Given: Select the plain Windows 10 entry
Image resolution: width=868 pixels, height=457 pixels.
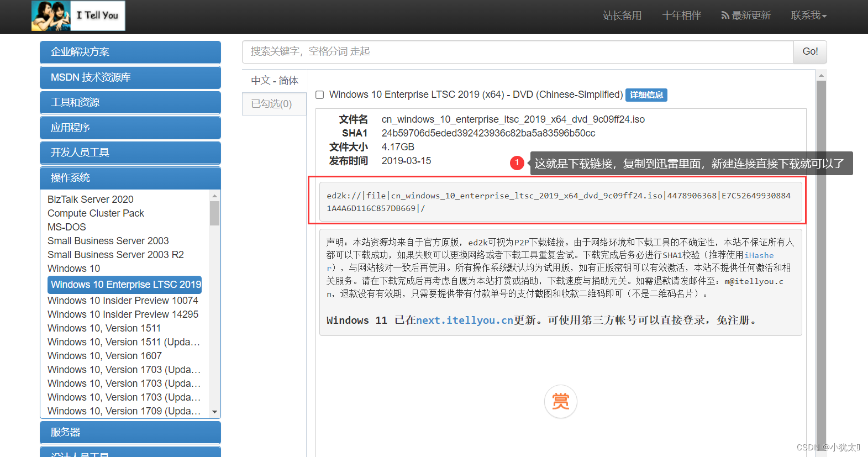Looking at the screenshot, I should [74, 269].
